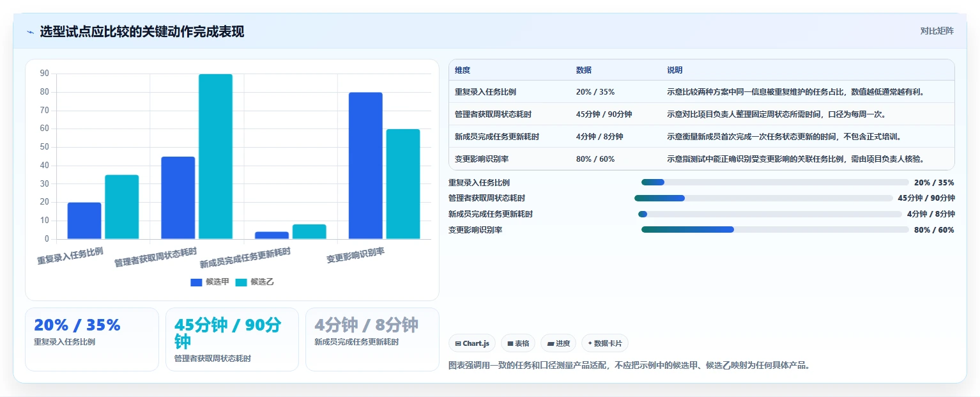
Task: Click the 数据 column header
Action: point(584,70)
